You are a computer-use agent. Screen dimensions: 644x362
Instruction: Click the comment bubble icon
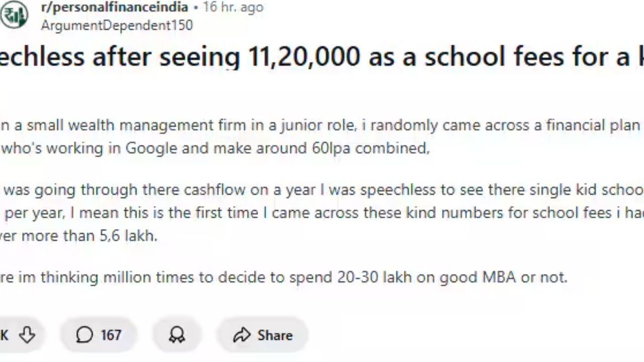pyautogui.click(x=85, y=335)
